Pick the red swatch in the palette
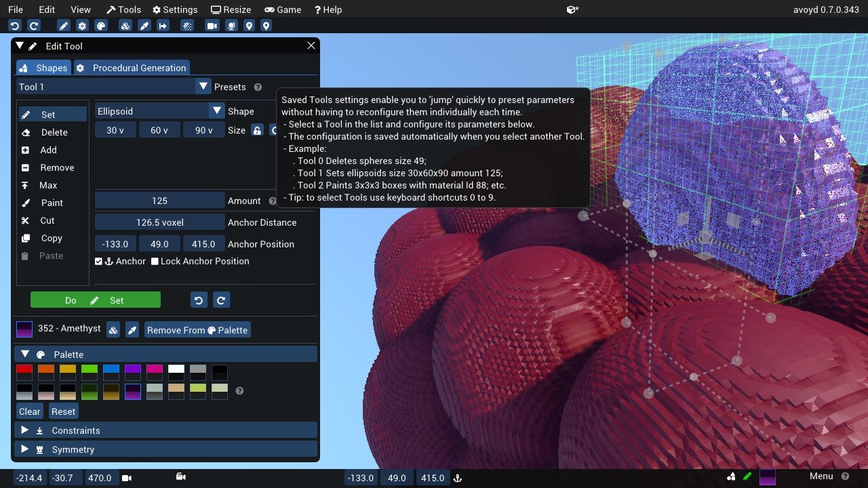868x488 pixels. pos(24,372)
